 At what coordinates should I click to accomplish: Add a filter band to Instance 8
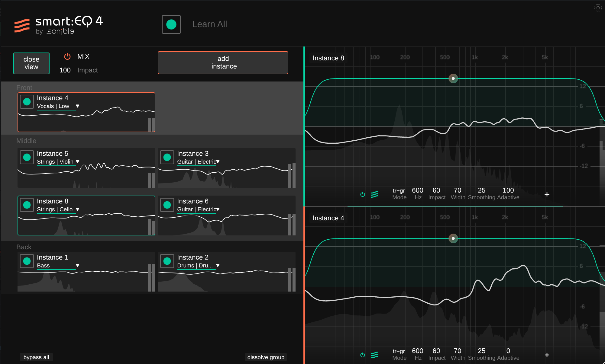(547, 194)
